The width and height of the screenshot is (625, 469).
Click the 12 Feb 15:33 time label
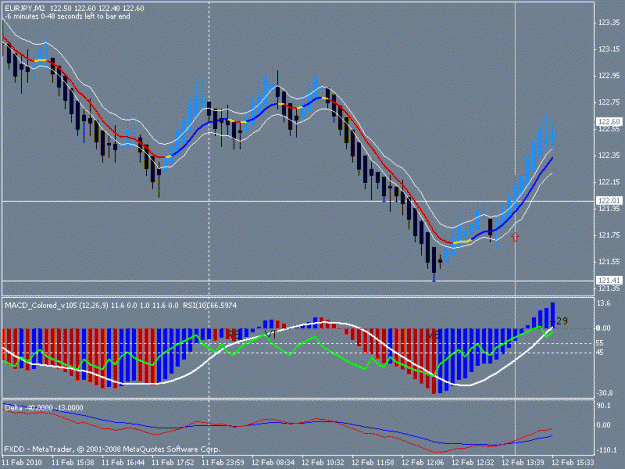[573, 463]
